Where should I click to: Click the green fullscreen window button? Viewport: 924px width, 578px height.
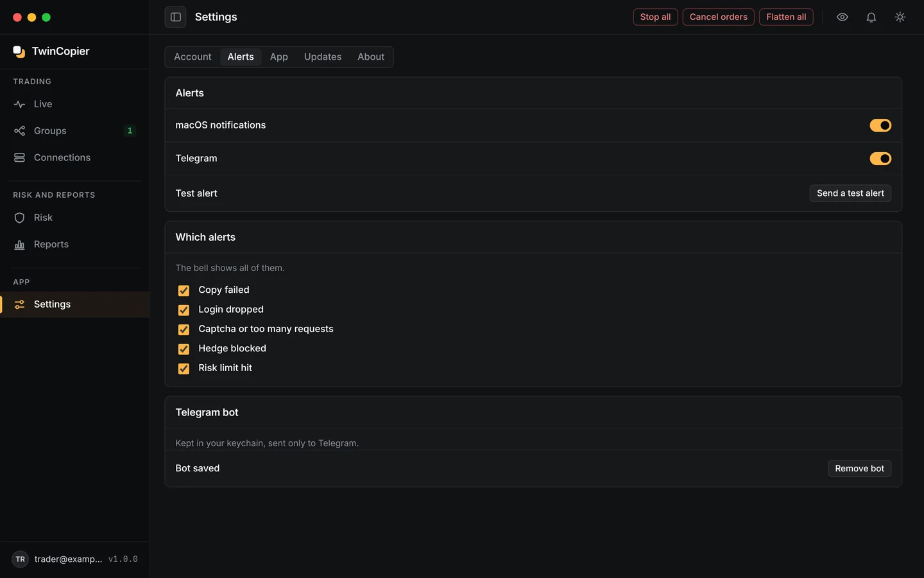(46, 17)
